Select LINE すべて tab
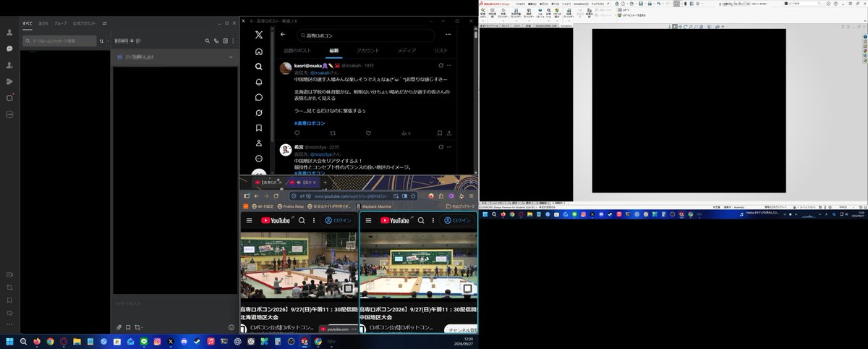 27,23
